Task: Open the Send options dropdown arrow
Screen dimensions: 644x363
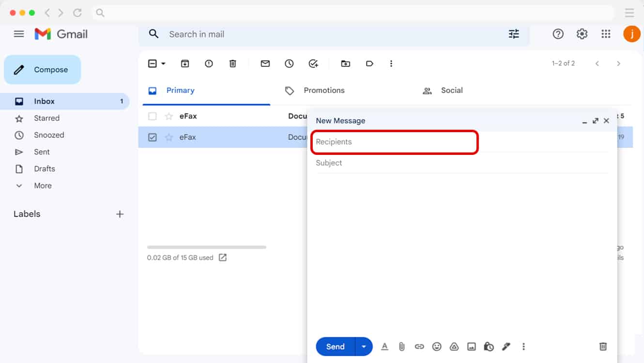Action: [364, 347]
